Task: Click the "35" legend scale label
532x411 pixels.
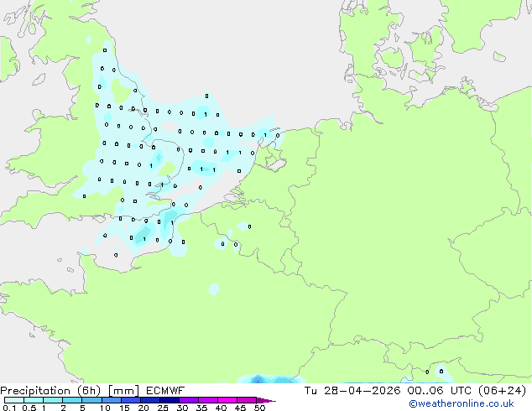Action: click(x=201, y=408)
